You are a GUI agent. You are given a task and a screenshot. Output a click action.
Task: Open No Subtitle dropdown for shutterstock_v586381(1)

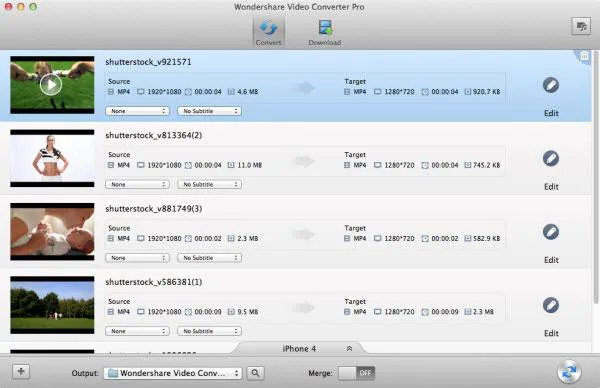click(209, 331)
